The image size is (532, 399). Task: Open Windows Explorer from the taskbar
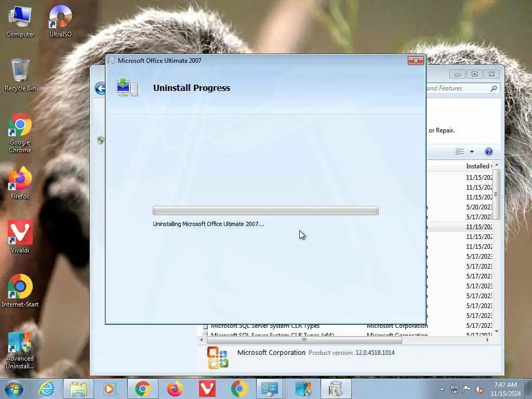(x=78, y=389)
